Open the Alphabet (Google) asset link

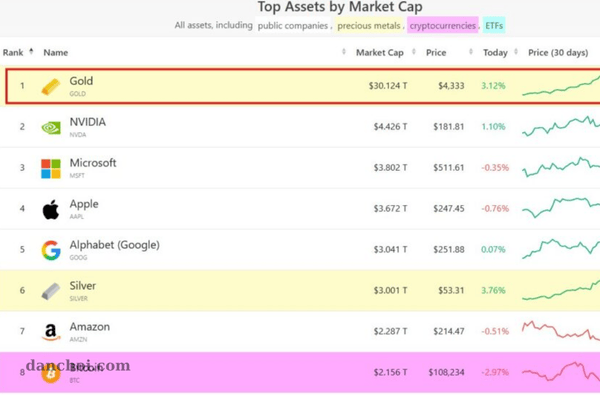coord(114,245)
